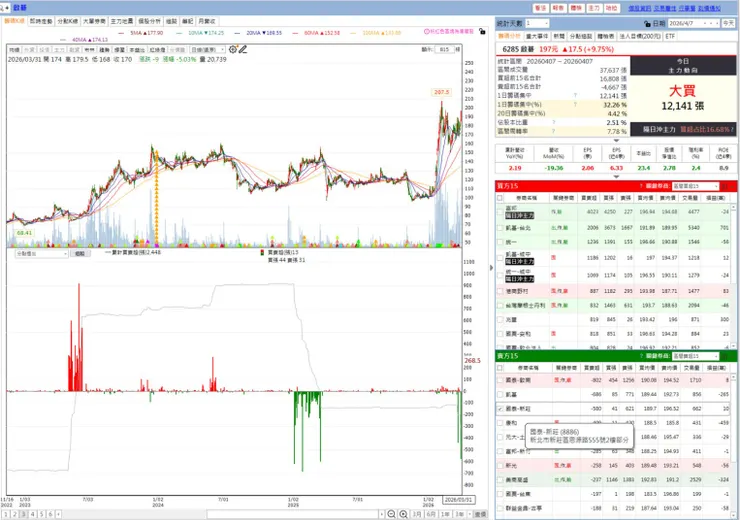Show help for 1日籌碼集中 question mark
The height and width of the screenshot is (520, 740).
[x=575, y=96]
